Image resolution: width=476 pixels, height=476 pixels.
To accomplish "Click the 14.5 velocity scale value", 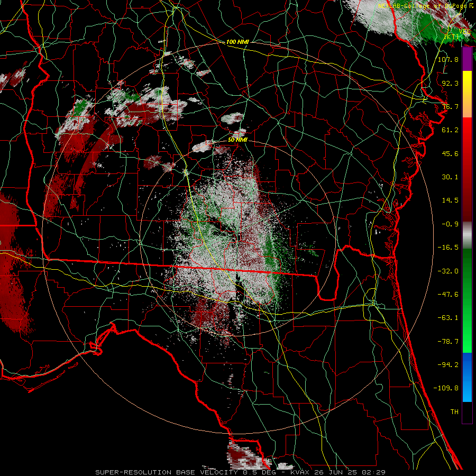I will [450, 200].
